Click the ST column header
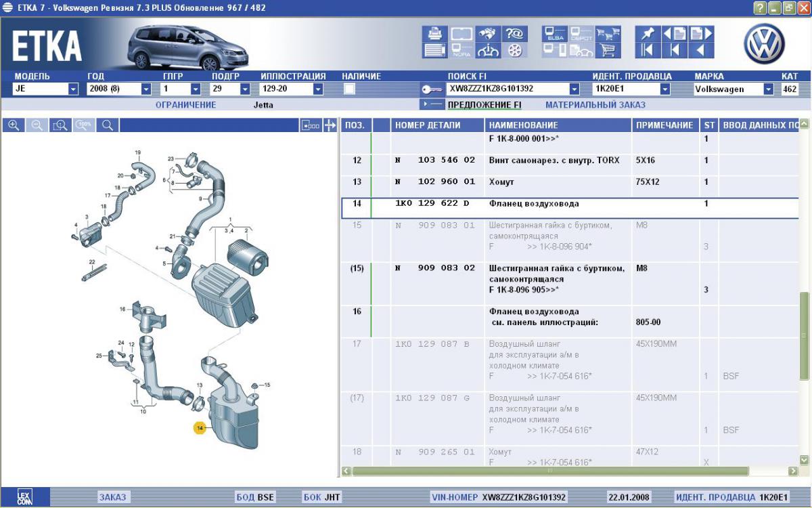 coord(709,125)
